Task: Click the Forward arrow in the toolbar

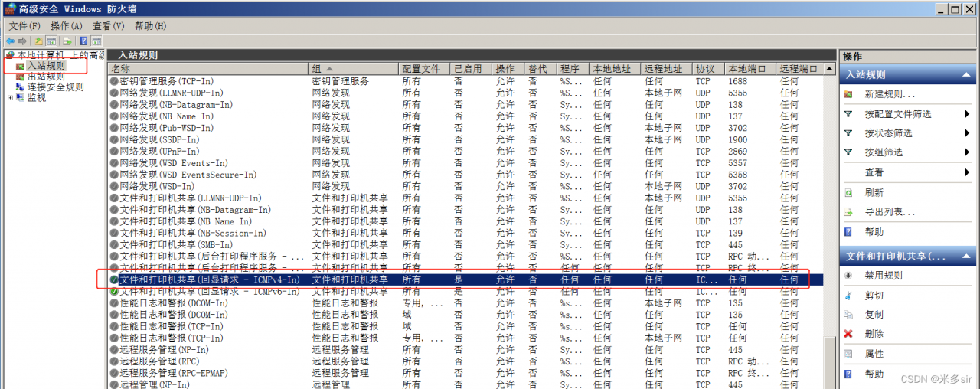Action: coord(22,41)
